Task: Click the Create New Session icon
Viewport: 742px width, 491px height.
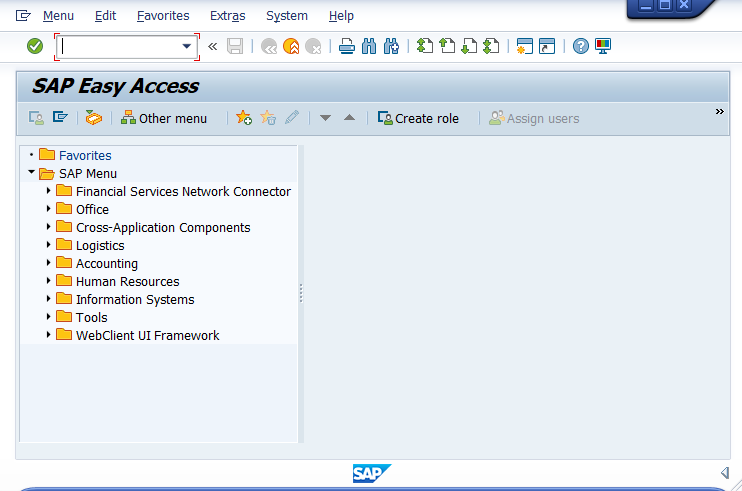Action: pyautogui.click(x=525, y=46)
